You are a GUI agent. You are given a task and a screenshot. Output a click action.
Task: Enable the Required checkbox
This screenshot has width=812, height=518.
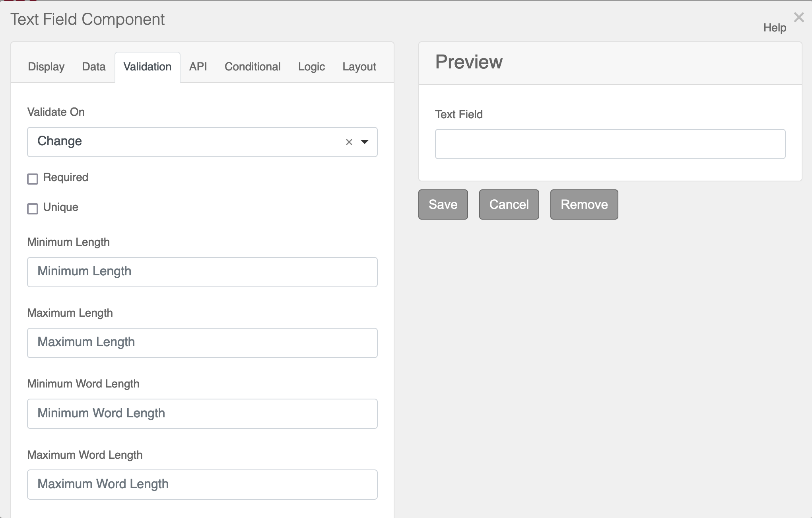click(33, 179)
